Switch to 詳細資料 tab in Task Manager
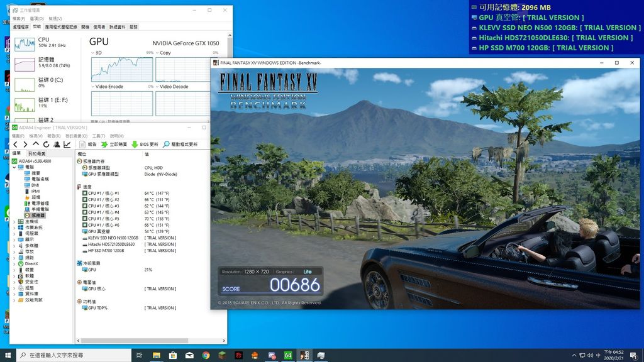This screenshot has height=362, width=644. coord(118,27)
